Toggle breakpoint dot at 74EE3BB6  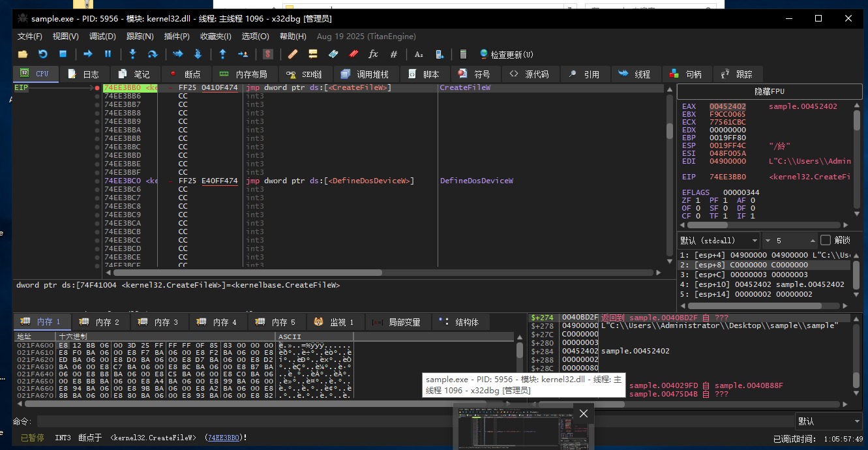(97, 96)
